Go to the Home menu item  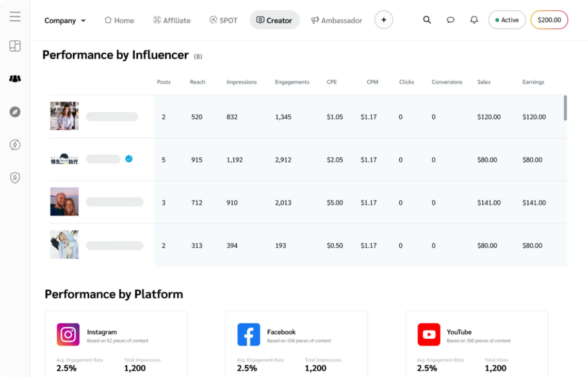pyautogui.click(x=119, y=20)
